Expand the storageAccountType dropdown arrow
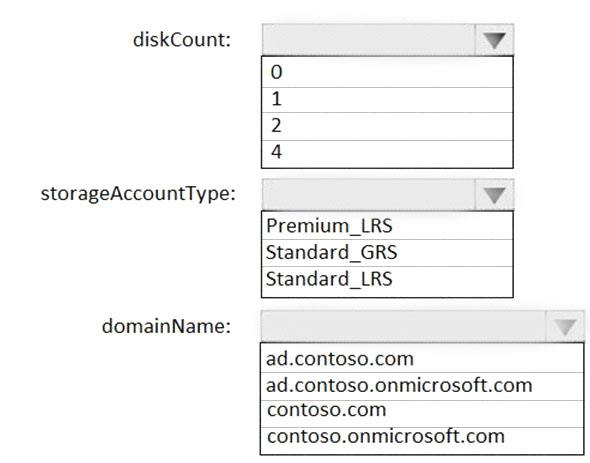Image resolution: width=590 pixels, height=463 pixels. [x=494, y=195]
